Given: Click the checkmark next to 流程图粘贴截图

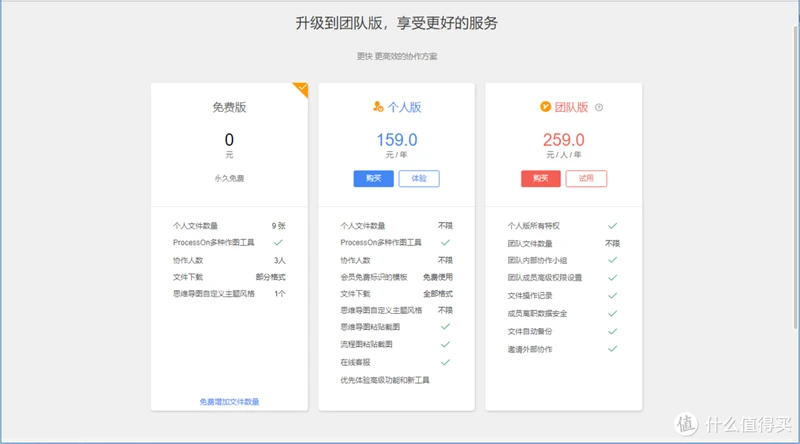Looking at the screenshot, I should click(445, 344).
